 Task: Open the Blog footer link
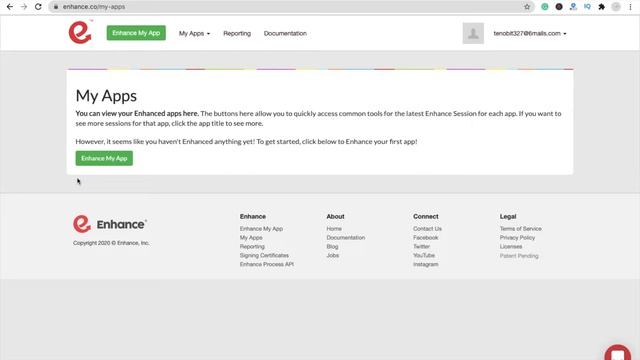(x=332, y=247)
